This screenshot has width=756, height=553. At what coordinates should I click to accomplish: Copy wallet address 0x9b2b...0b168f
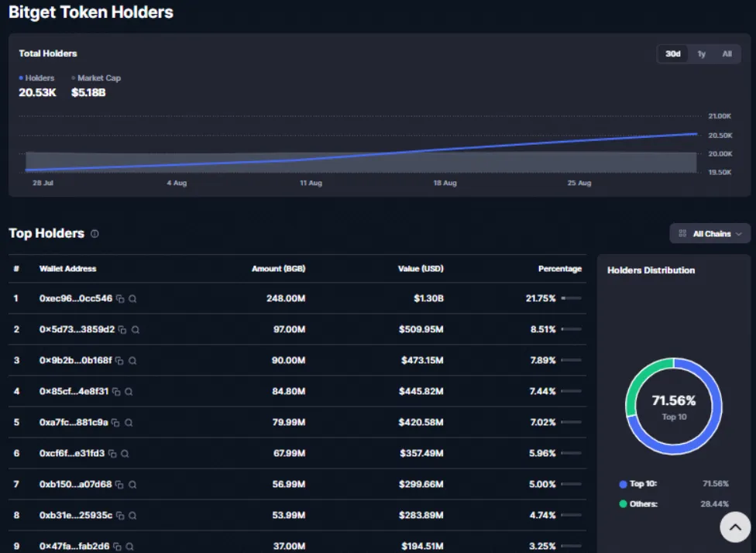click(x=119, y=361)
